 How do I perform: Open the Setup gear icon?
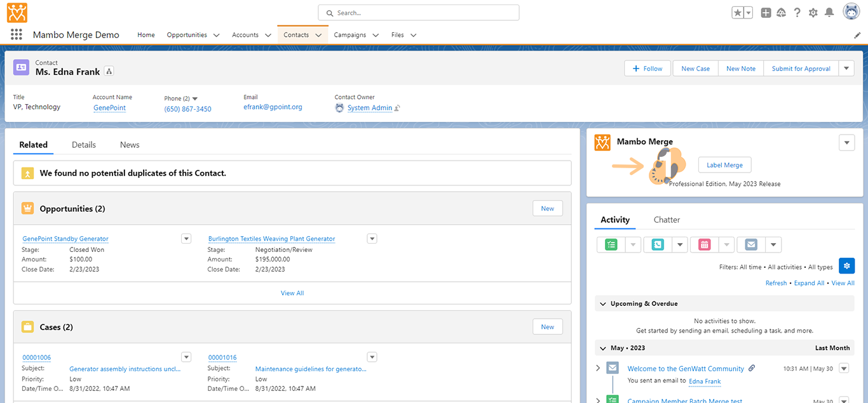(x=813, y=13)
